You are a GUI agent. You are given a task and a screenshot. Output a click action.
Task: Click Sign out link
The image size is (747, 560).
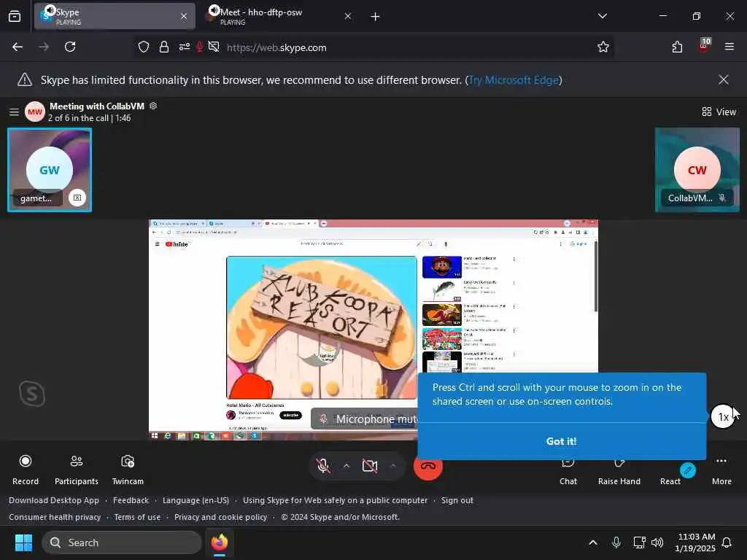point(457,500)
